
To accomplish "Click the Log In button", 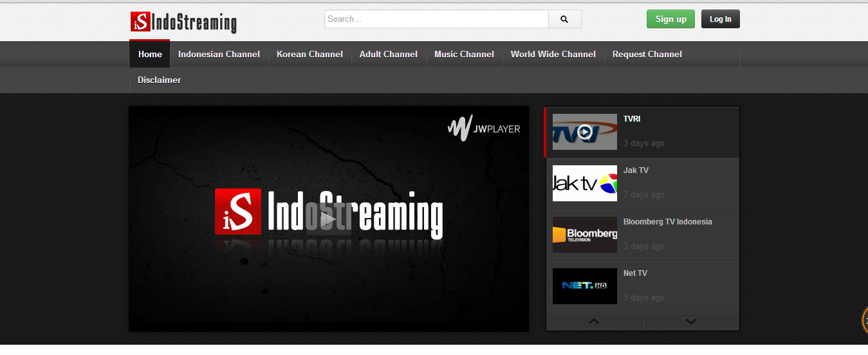I will [721, 19].
